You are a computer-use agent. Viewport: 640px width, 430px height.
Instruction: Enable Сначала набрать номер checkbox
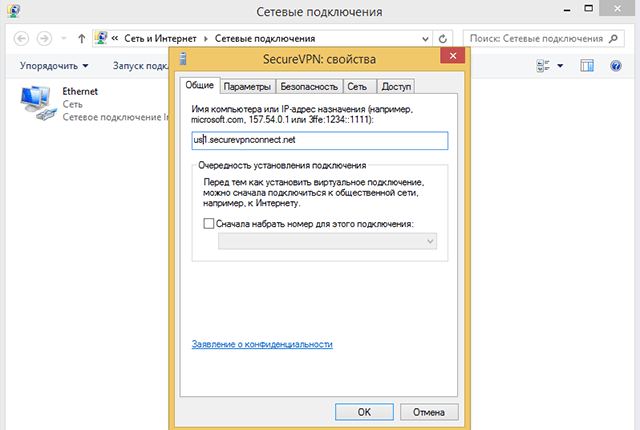point(209,224)
